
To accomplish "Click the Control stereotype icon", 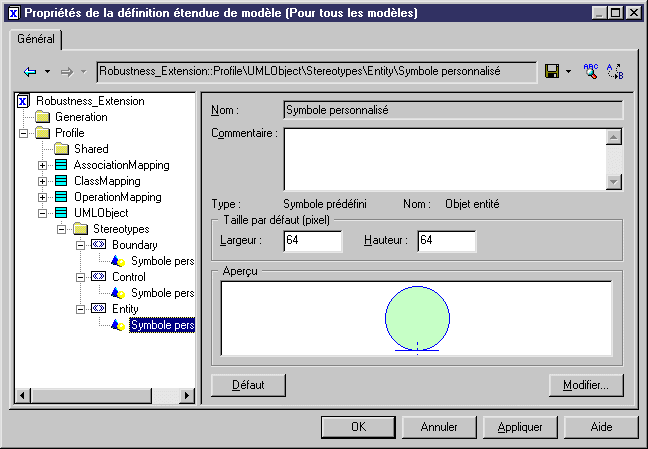I will pos(98,276).
